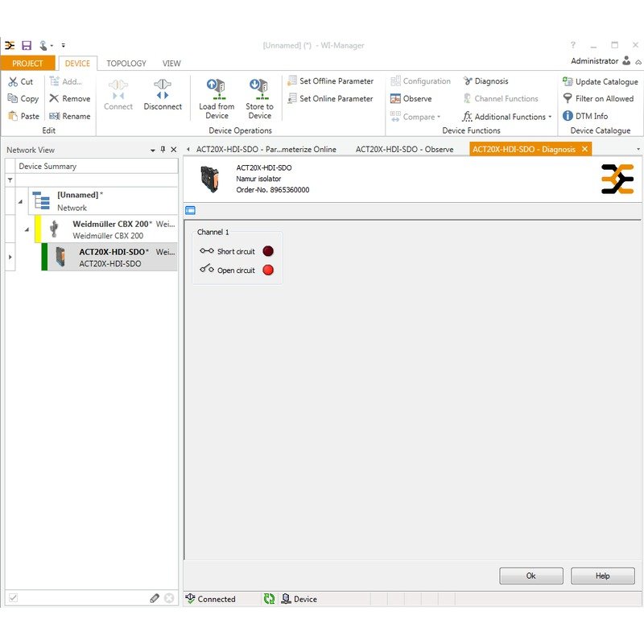Click the Device status bar icon

[x=287, y=599]
